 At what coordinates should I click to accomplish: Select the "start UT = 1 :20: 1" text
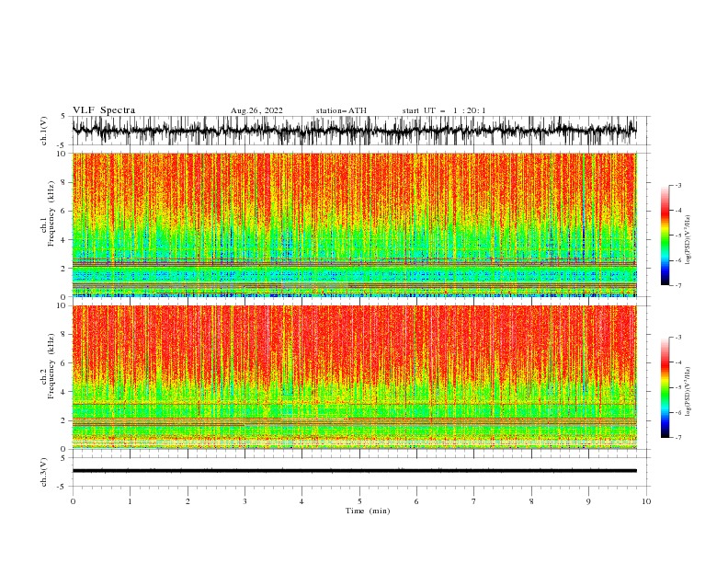coord(444,110)
